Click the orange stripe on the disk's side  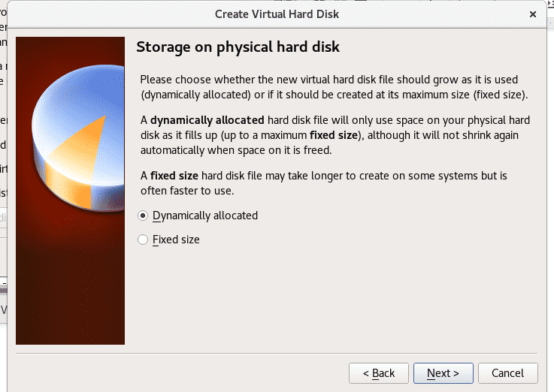[x=69, y=187]
